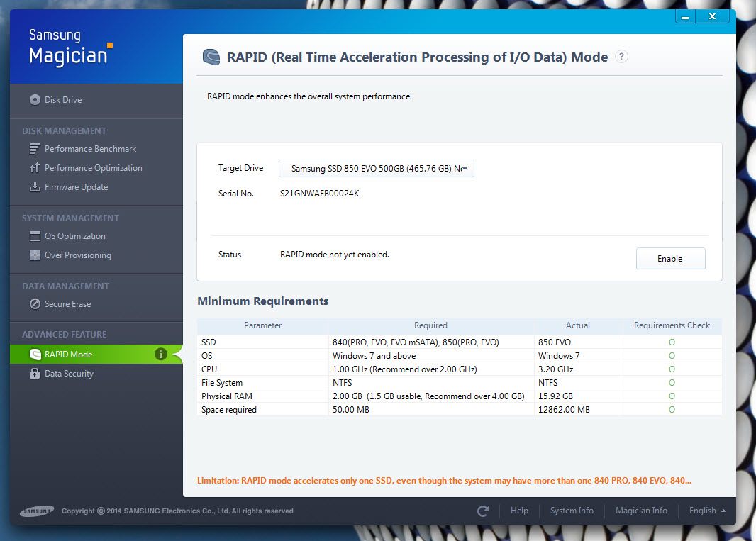
Task: Minimize the Samsung Magician window
Action: click(685, 17)
